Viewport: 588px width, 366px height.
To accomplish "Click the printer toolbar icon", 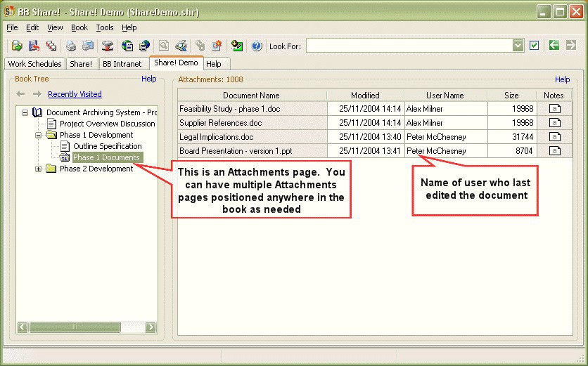I will 71,46.
